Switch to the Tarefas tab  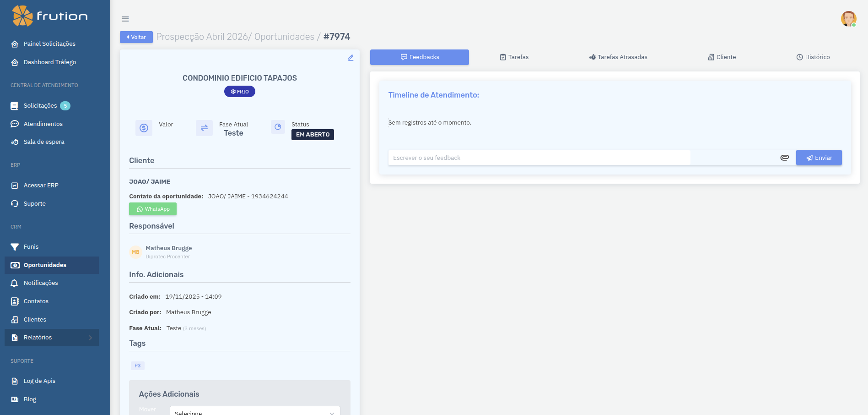click(513, 57)
